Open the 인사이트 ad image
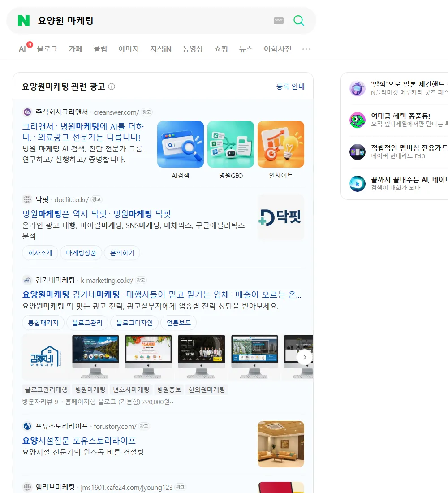This screenshot has height=493, width=448. [281, 144]
